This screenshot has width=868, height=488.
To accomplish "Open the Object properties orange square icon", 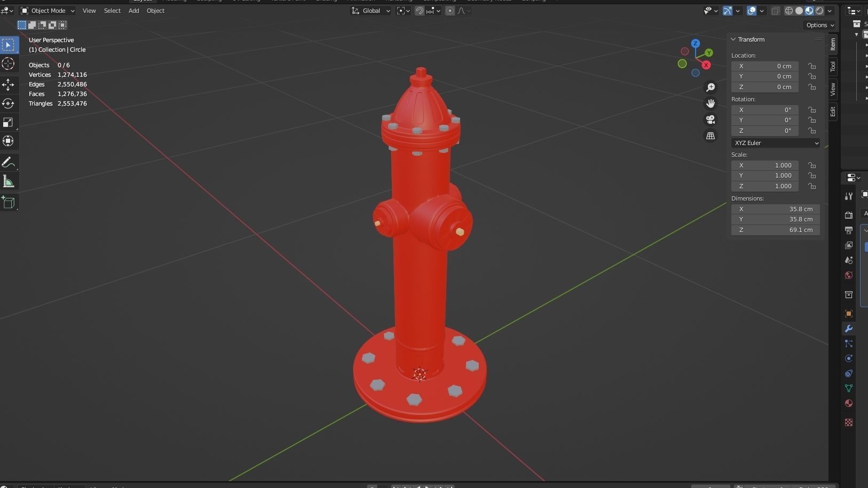I will pos(848,314).
